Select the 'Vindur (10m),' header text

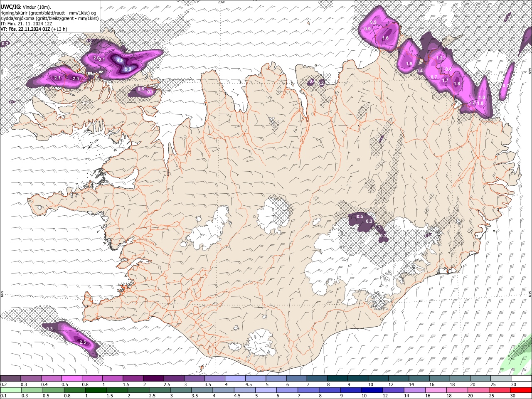[x=37, y=7]
